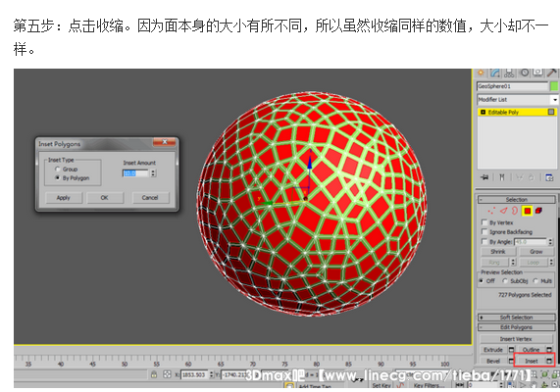The height and width of the screenshot is (392, 560).
Task: Click the Loop spinner arrows
Action: [550, 262]
